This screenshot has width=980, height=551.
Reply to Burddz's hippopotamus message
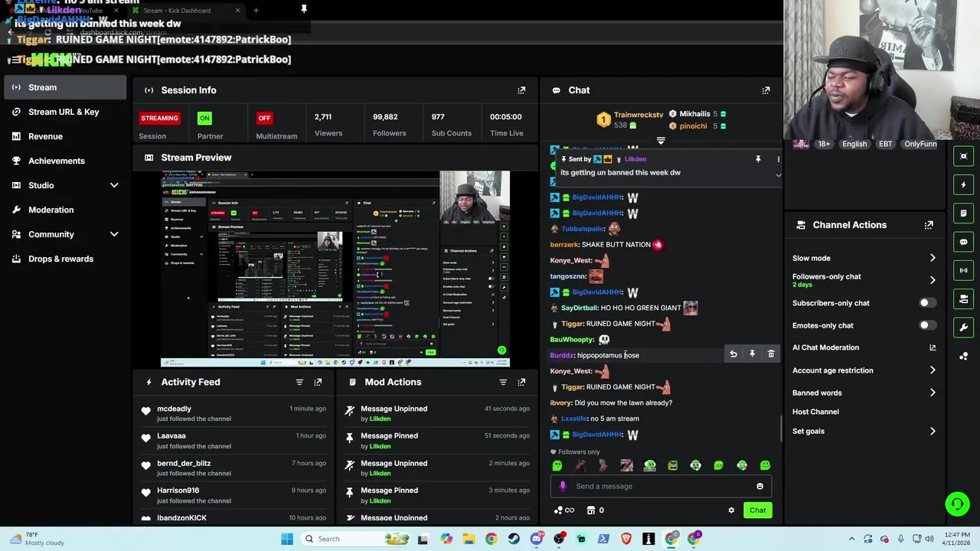click(x=733, y=354)
